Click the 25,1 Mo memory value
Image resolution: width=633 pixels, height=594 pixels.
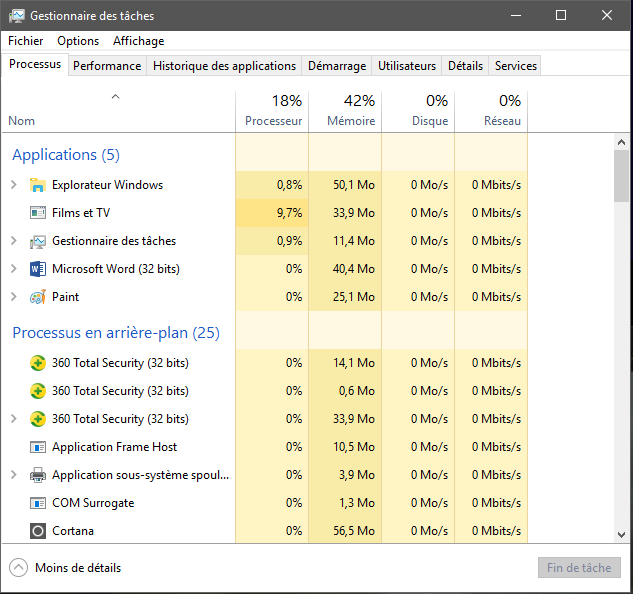click(354, 297)
